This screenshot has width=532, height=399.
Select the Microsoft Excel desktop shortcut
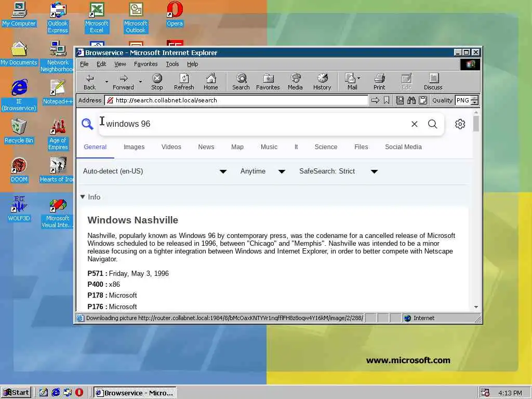[x=97, y=18]
